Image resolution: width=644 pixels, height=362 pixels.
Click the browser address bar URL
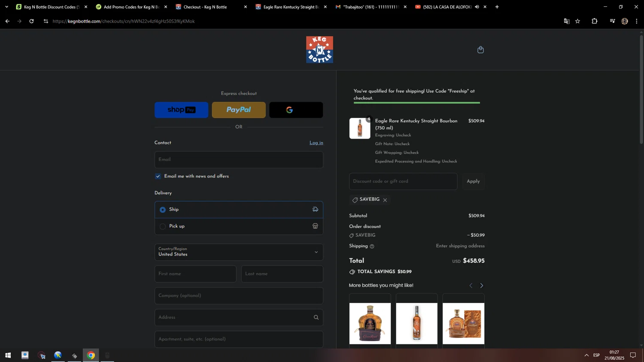click(124, 21)
